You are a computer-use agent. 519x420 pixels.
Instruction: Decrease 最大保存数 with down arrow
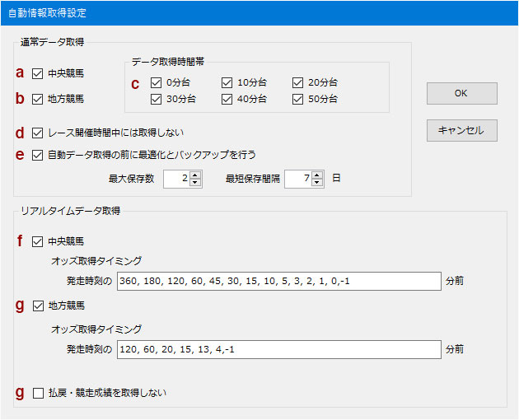[x=195, y=182]
